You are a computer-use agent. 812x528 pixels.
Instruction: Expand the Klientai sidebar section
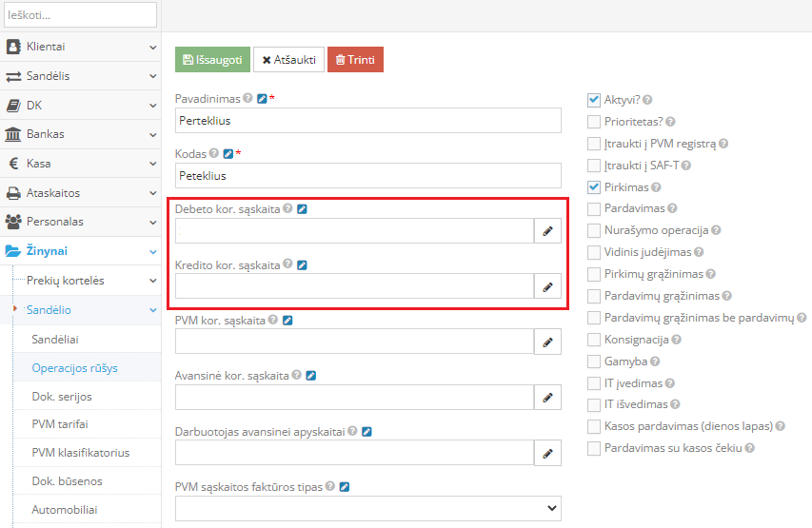80,47
